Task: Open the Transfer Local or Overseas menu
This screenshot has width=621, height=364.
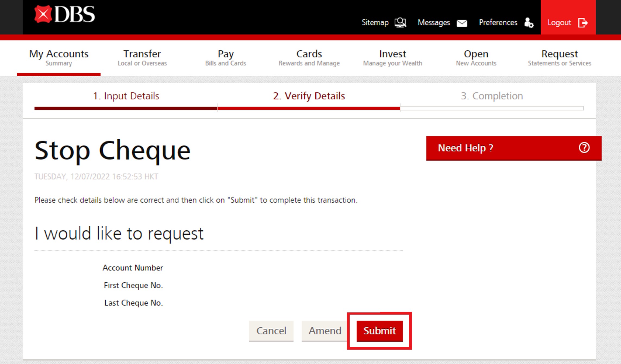Action: (142, 58)
